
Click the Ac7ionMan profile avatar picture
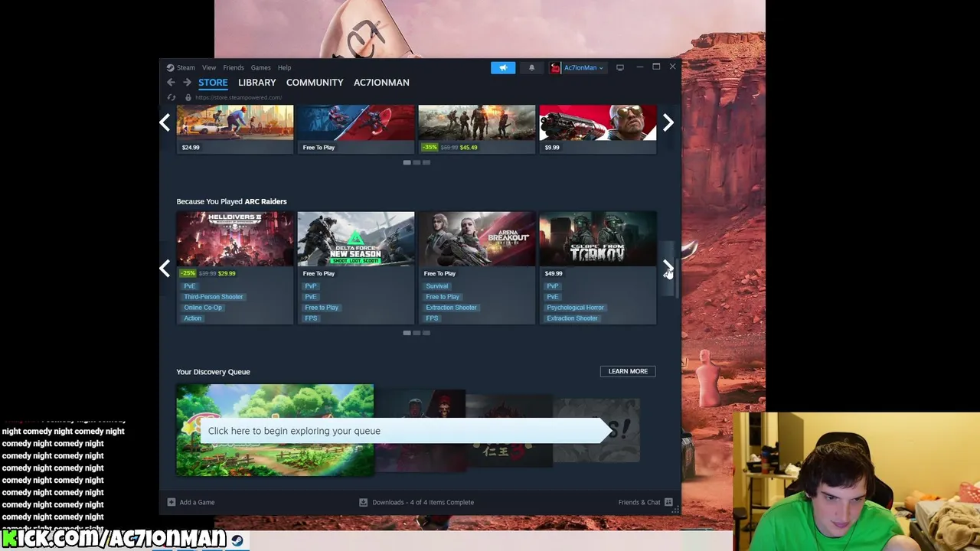coord(555,67)
